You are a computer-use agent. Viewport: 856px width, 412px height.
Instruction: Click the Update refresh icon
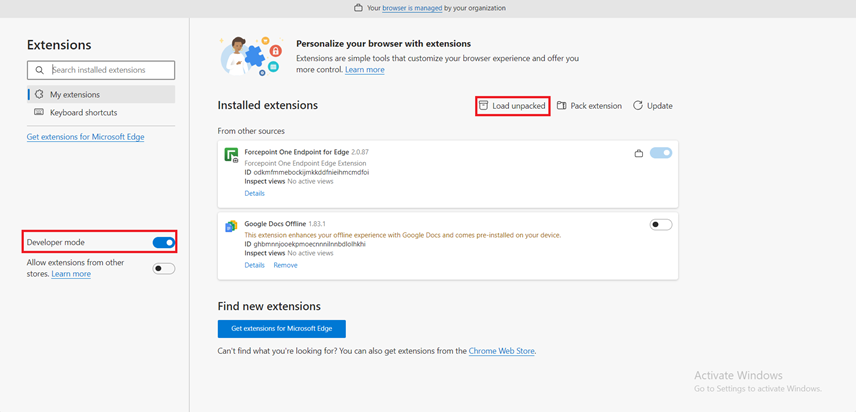638,106
